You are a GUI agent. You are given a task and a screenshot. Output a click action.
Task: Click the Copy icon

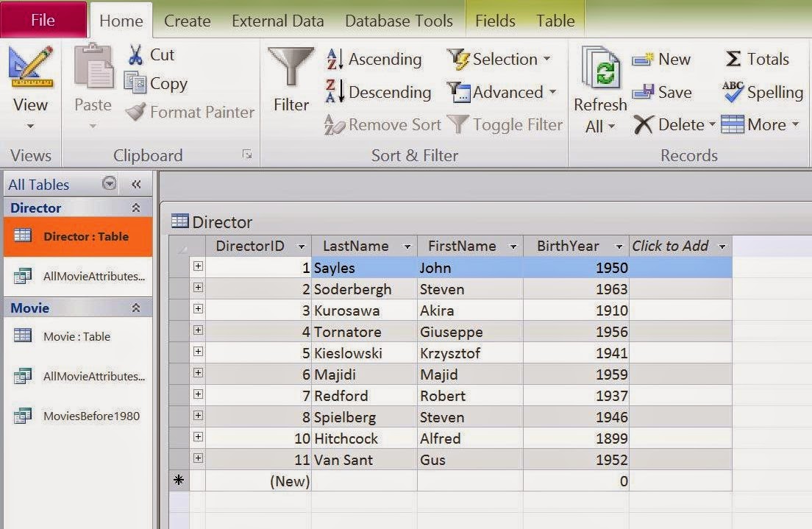[137, 83]
